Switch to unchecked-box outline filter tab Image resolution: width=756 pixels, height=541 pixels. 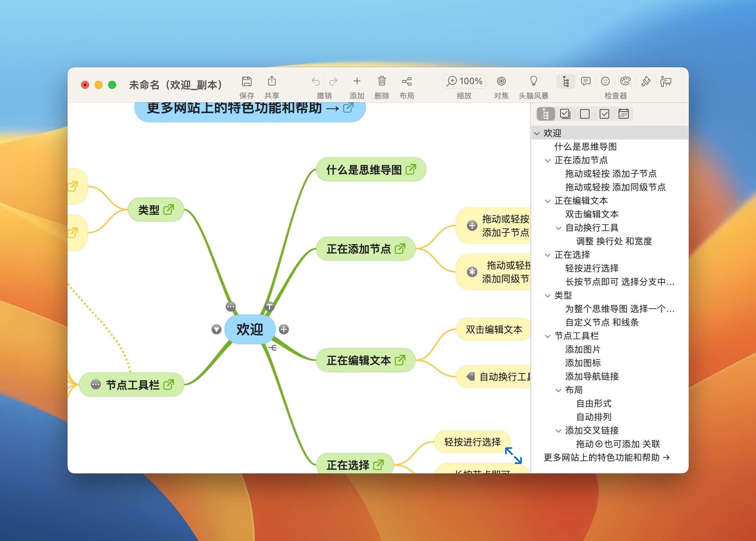pyautogui.click(x=584, y=114)
